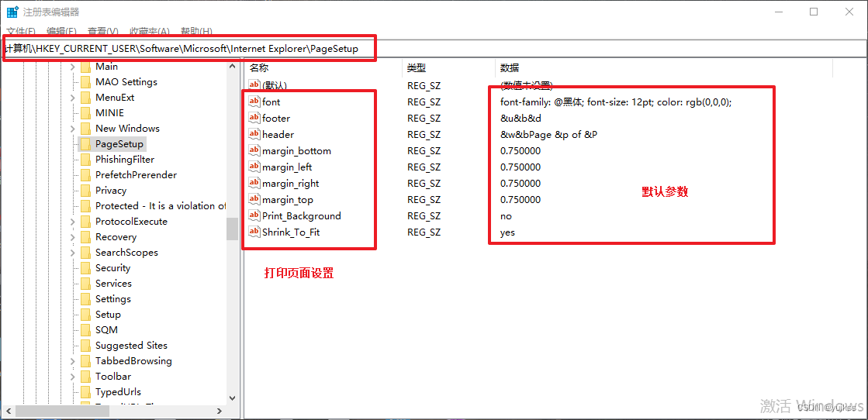Click the folder icon of MAO Settings key

[85, 82]
